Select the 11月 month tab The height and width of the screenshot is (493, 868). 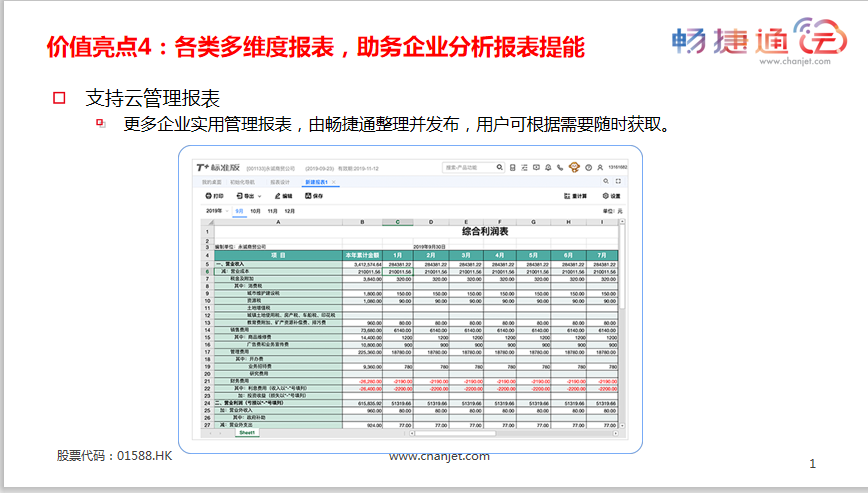click(x=272, y=211)
